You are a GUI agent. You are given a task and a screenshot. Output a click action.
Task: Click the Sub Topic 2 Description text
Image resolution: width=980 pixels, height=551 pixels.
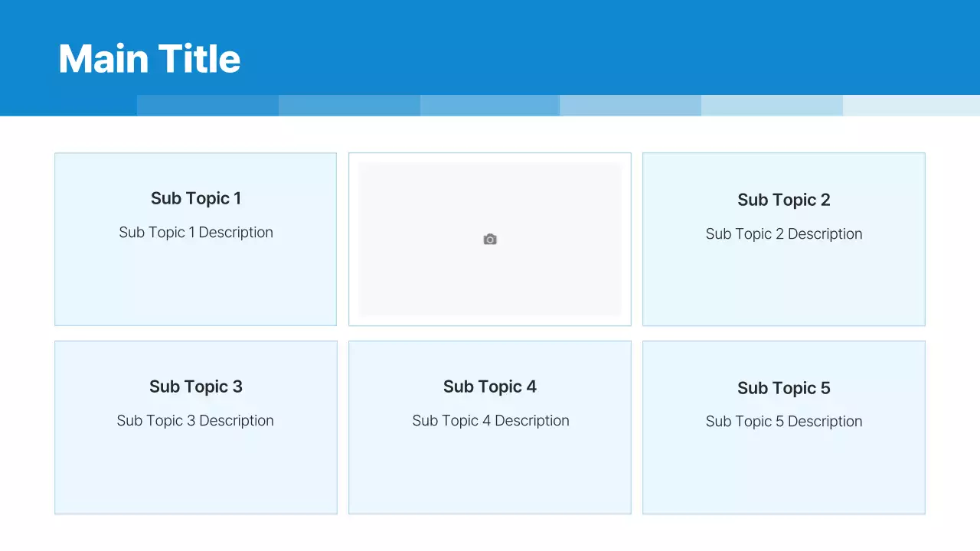click(x=783, y=234)
